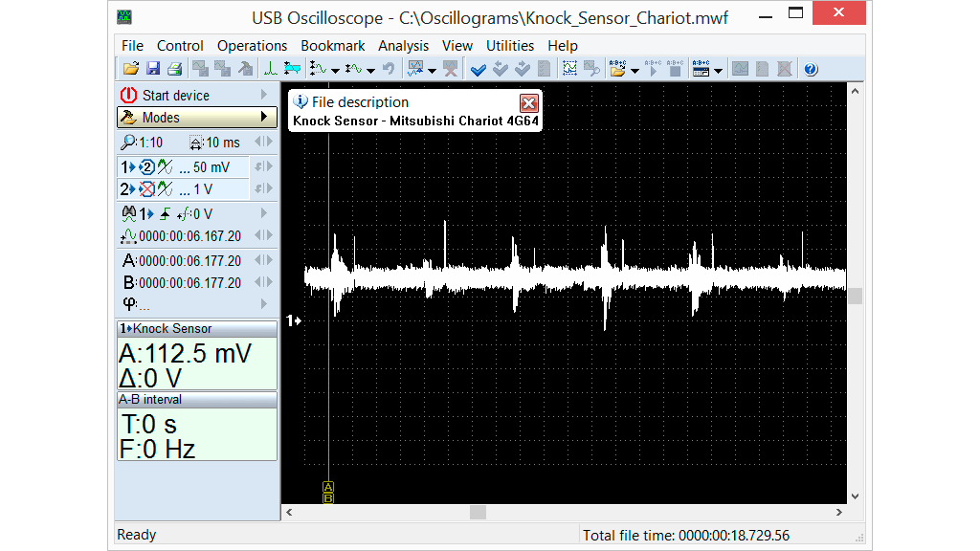Click vertical scrollbar up arrow
This screenshot has height=551, width=980.
click(x=855, y=91)
